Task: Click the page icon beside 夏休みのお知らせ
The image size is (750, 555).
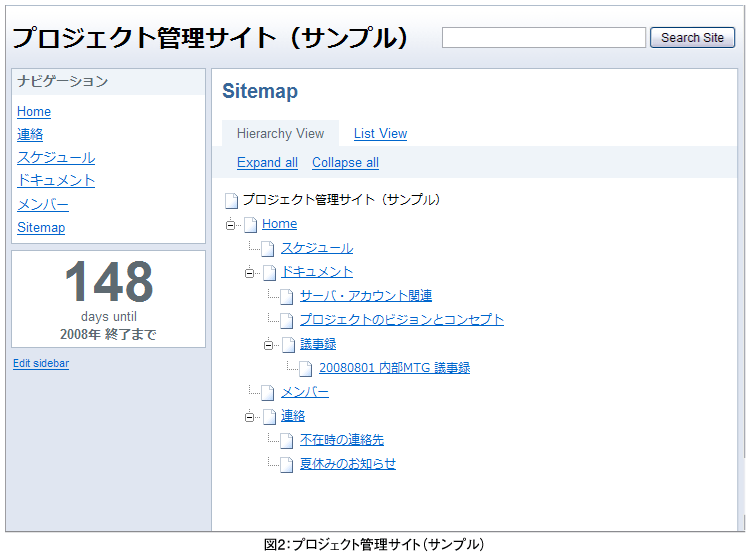Action: [x=287, y=465]
